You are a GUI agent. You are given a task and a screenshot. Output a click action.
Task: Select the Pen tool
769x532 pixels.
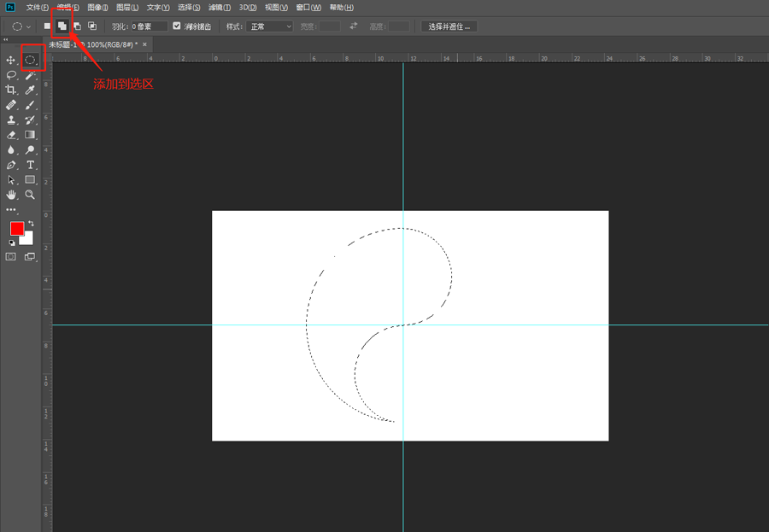point(11,165)
